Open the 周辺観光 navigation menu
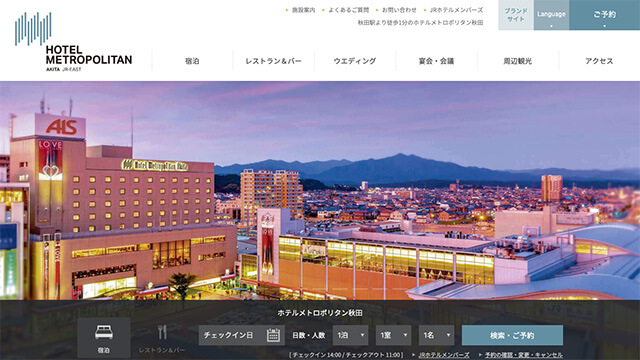Screen dimensions: 640x360 (x=518, y=61)
